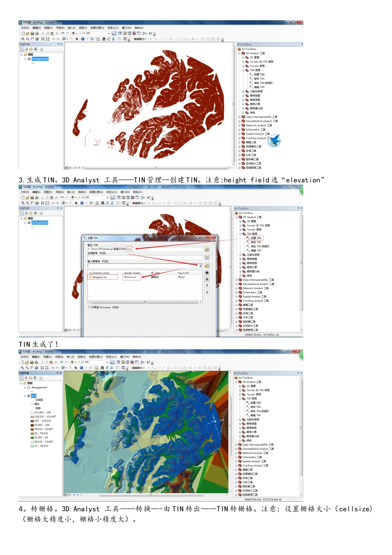Screen dimensions: 392x555
Task: Click 51.667 - 65 green legend swatch
Action: (32, 438)
